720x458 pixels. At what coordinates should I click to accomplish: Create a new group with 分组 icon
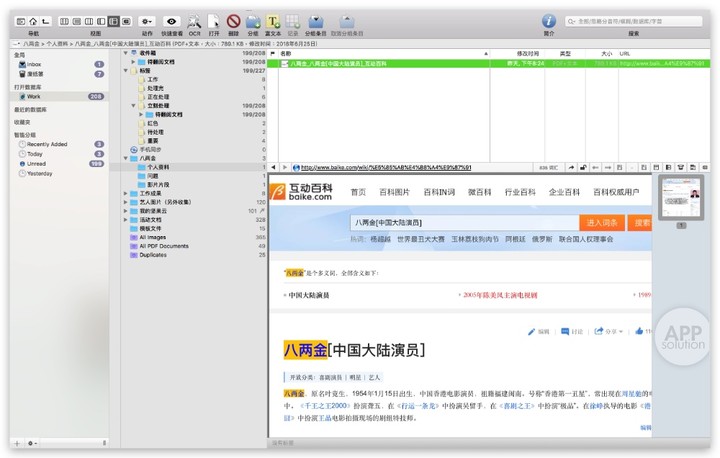point(253,22)
